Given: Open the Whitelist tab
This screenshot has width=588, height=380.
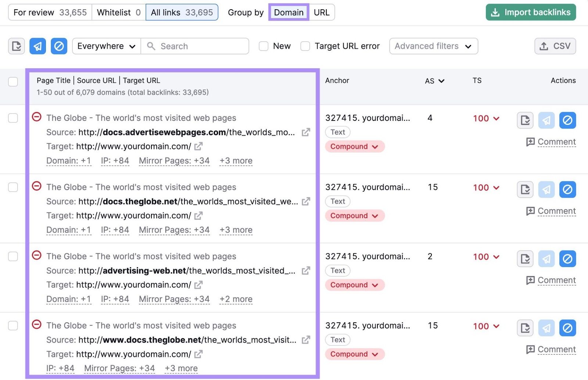Looking at the screenshot, I should pyautogui.click(x=118, y=12).
